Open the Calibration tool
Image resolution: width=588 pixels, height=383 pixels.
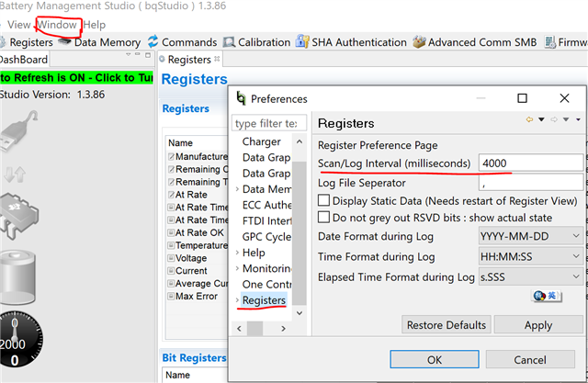[x=256, y=42]
